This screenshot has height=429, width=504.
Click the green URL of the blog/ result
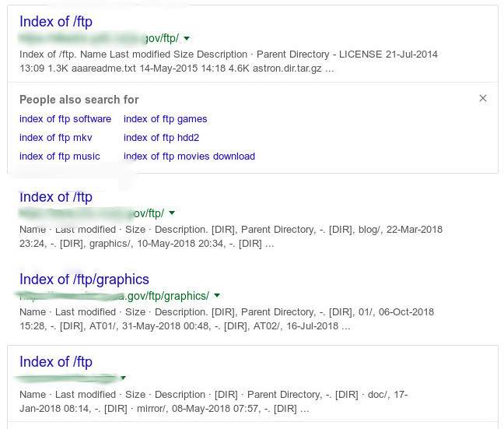[x=92, y=213]
